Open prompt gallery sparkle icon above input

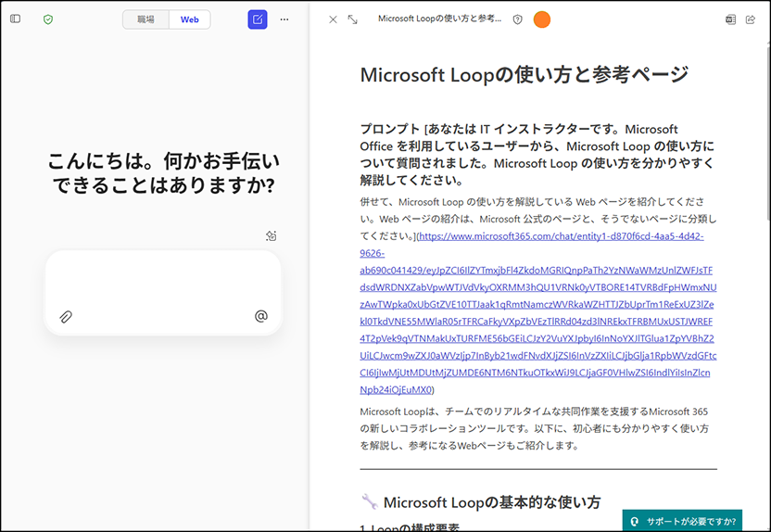271,235
